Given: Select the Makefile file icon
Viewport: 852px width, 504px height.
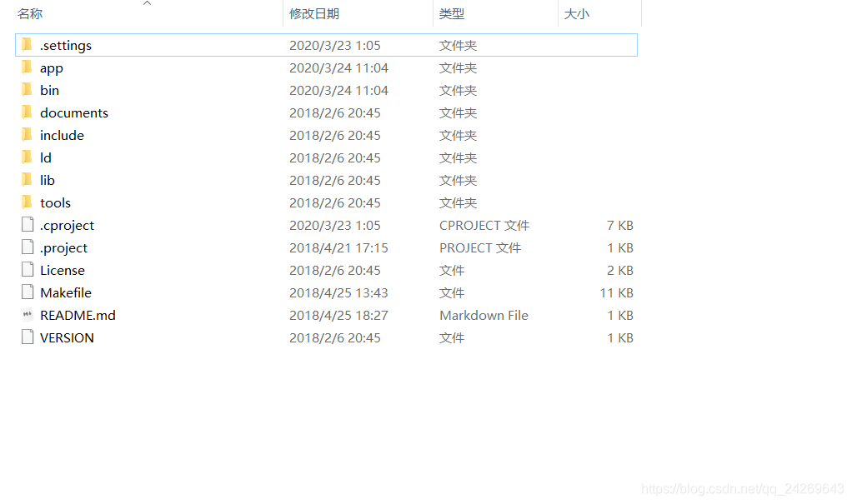Looking at the screenshot, I should coord(26,292).
